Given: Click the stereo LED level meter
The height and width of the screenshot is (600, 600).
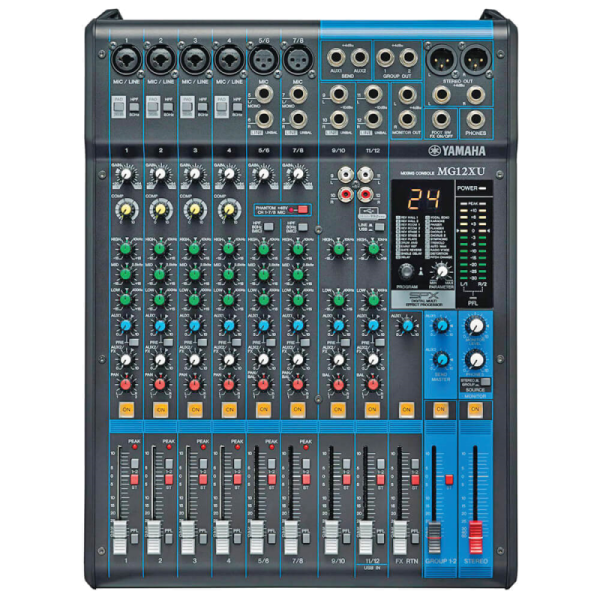Looking at the screenshot, I should (473, 241).
